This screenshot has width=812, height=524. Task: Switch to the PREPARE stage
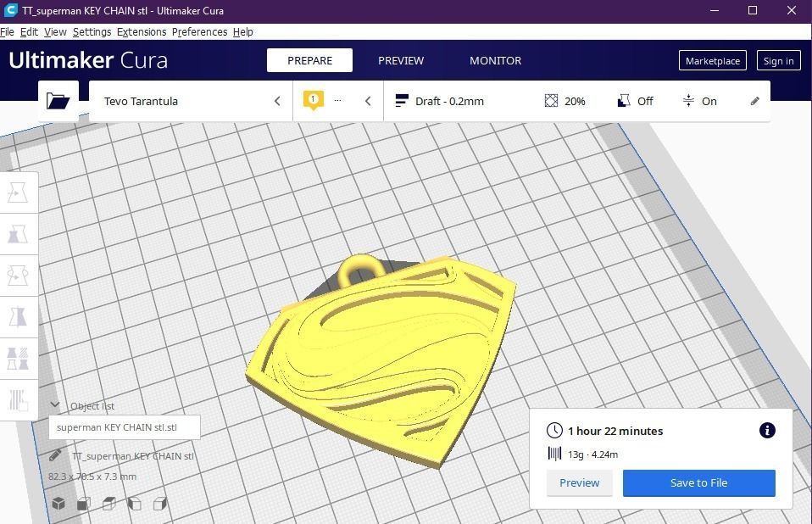pos(309,60)
